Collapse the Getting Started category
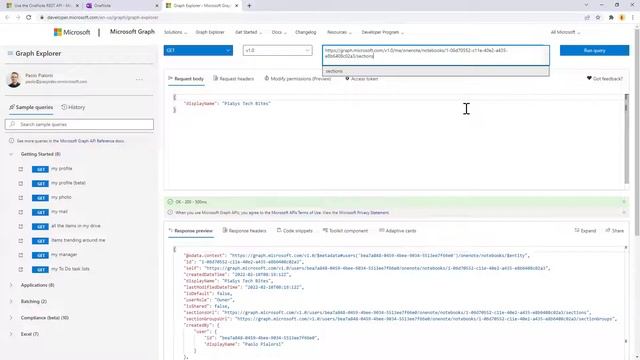This screenshot has width=640, height=360. point(11,154)
